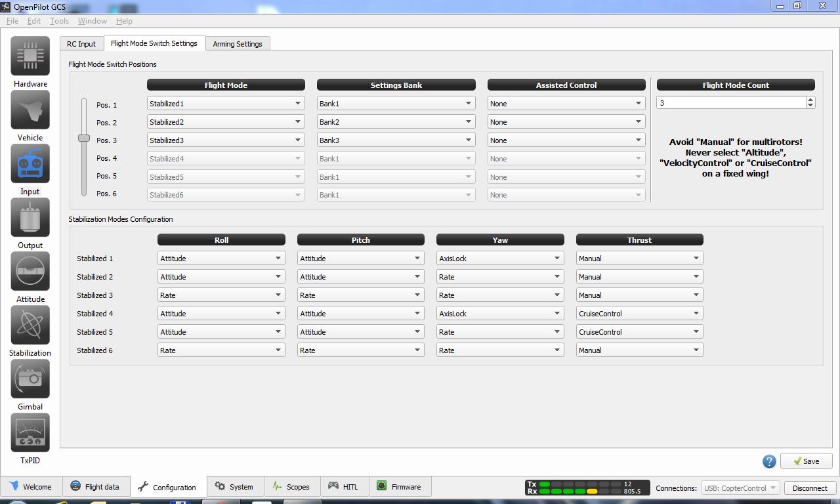Switch to the System workspace tab
This screenshot has height=504, width=840.
(235, 487)
